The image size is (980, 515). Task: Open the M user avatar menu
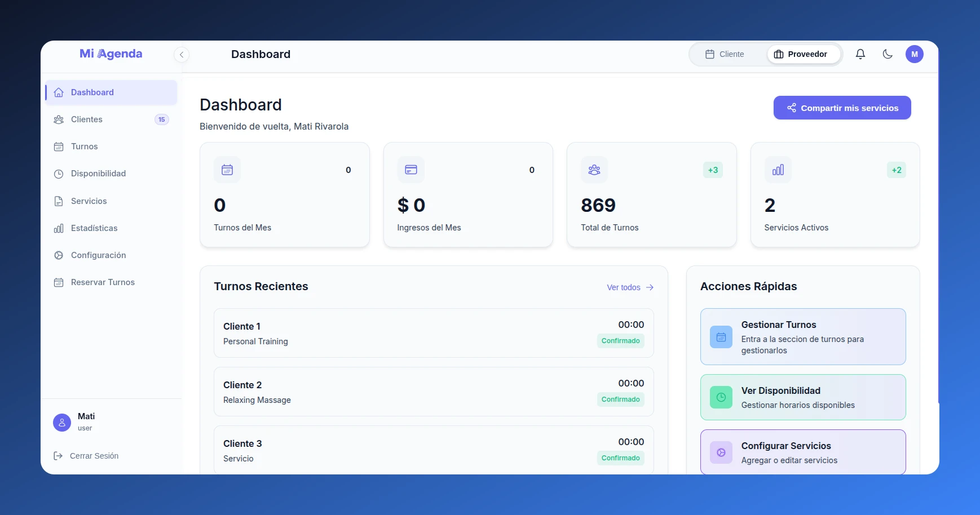(x=915, y=54)
